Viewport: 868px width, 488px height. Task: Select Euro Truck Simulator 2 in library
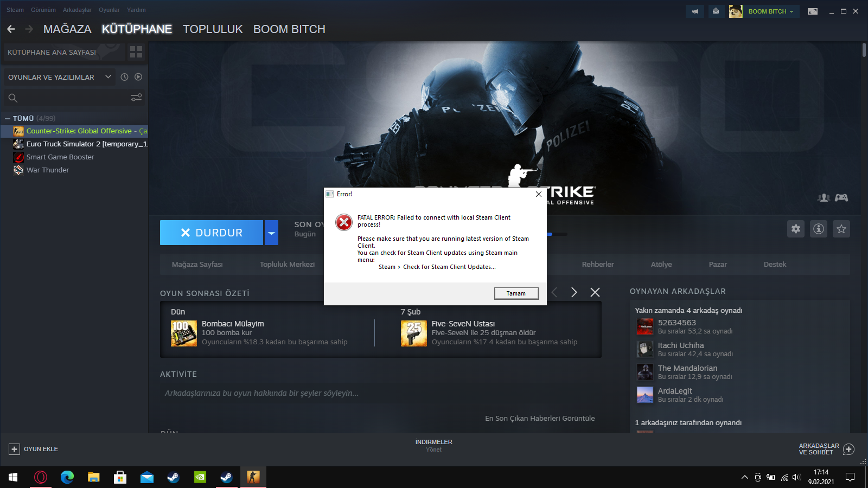(x=74, y=144)
